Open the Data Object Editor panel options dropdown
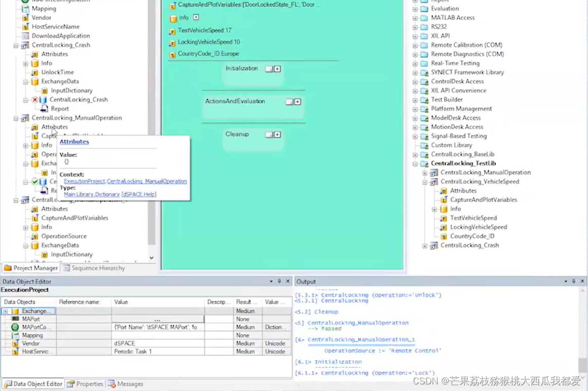The height and width of the screenshot is (391, 588). tap(271, 281)
